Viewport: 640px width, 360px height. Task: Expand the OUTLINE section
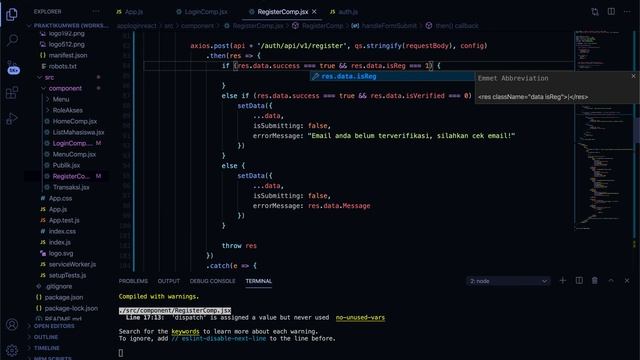(46, 337)
